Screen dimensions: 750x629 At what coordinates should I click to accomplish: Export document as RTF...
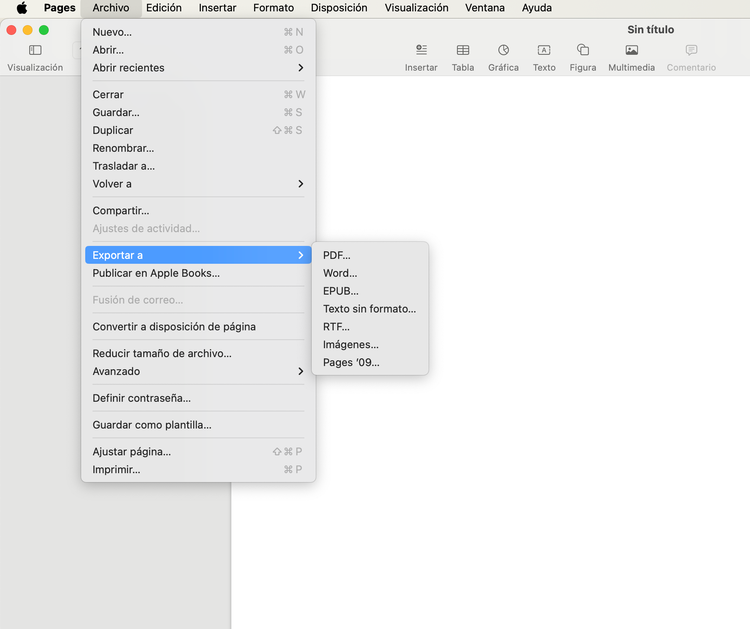(x=370, y=327)
